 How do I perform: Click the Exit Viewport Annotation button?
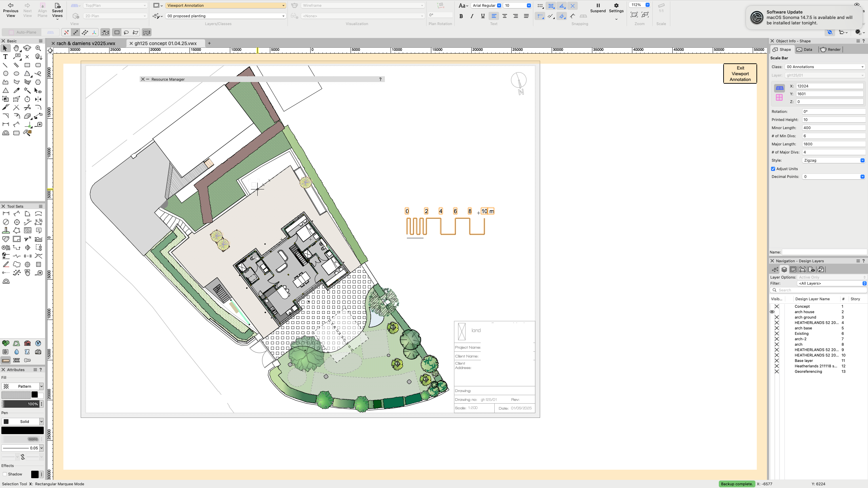pyautogui.click(x=740, y=73)
